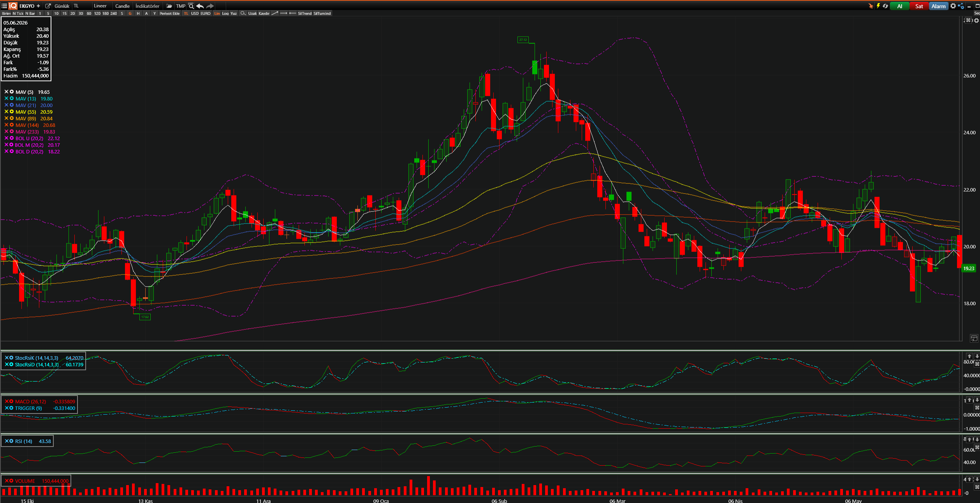Select the monthly A period

(x=146, y=13)
